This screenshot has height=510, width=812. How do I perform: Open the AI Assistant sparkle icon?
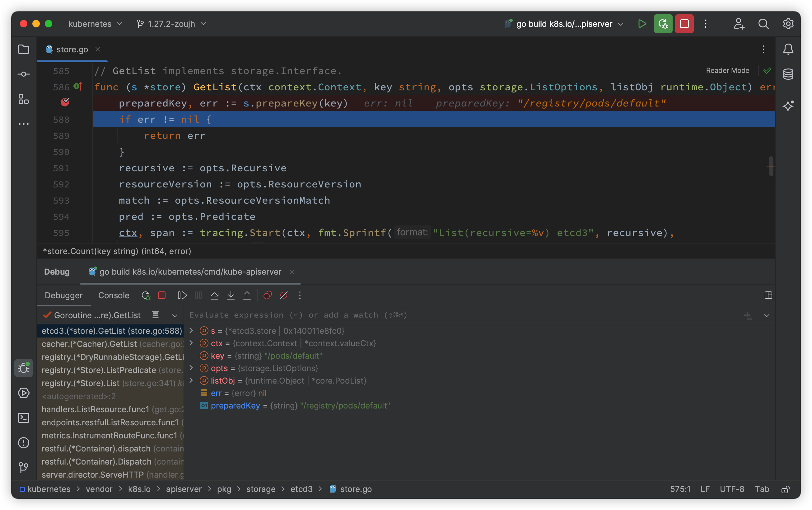tap(788, 106)
